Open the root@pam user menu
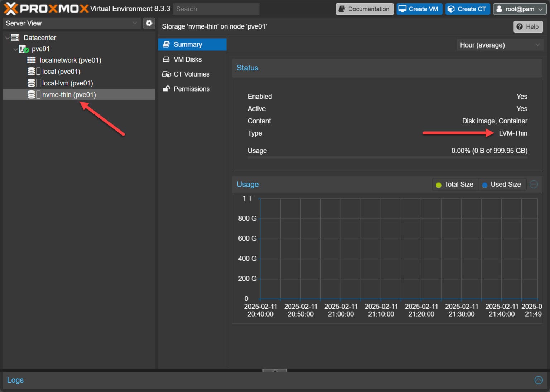 point(519,9)
